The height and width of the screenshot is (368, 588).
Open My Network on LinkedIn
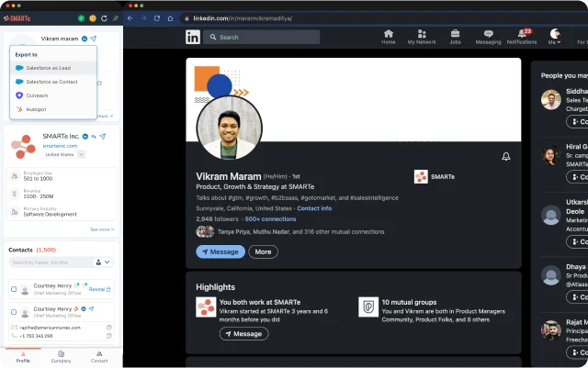tap(422, 37)
